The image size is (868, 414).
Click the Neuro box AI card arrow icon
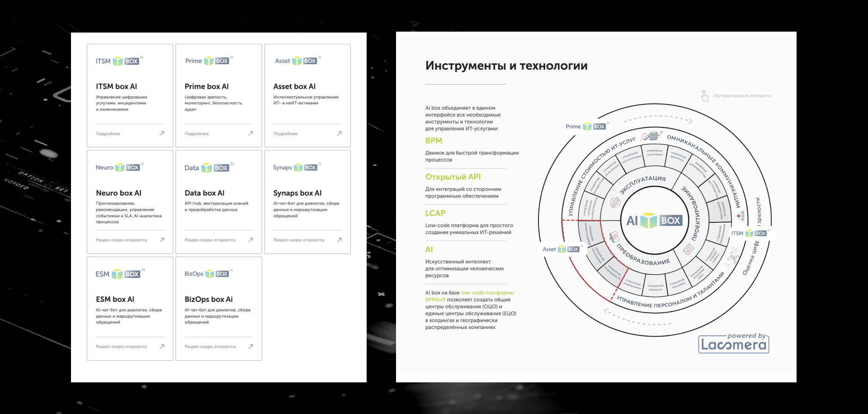162,240
